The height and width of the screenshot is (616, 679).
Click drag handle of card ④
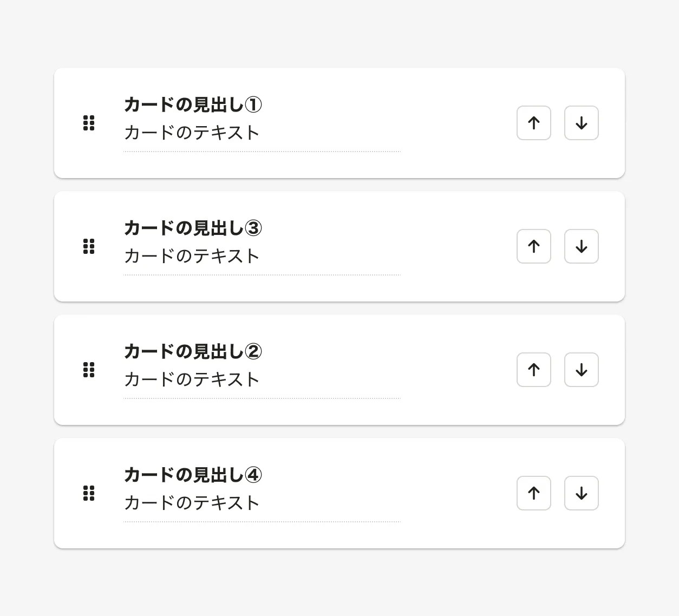pos(89,493)
